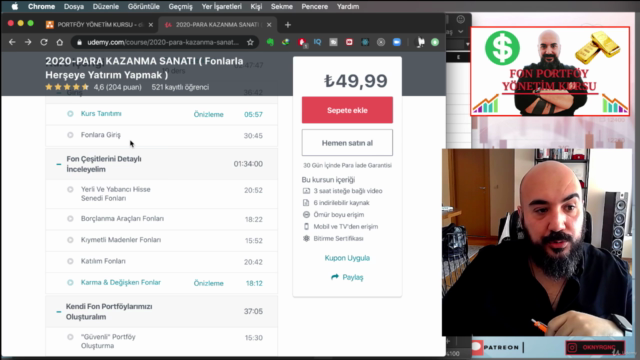
Task: Open the Evernote extension icon
Action: [270, 42]
